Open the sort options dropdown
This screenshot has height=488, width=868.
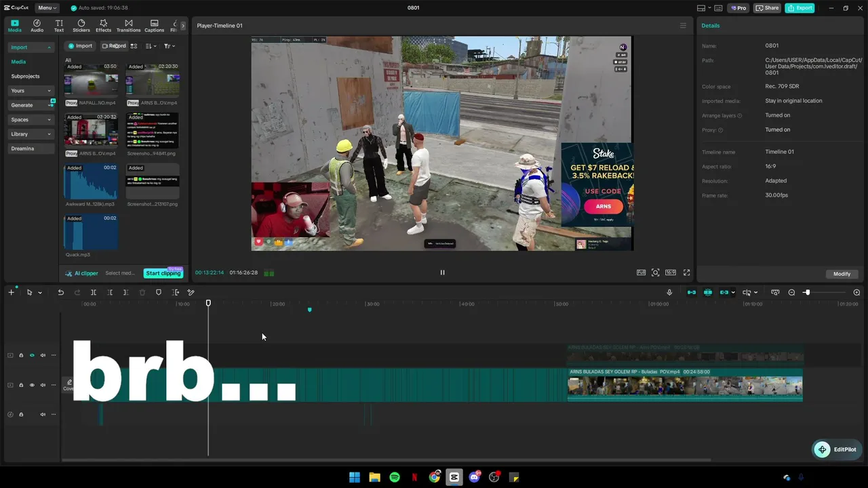tap(151, 46)
